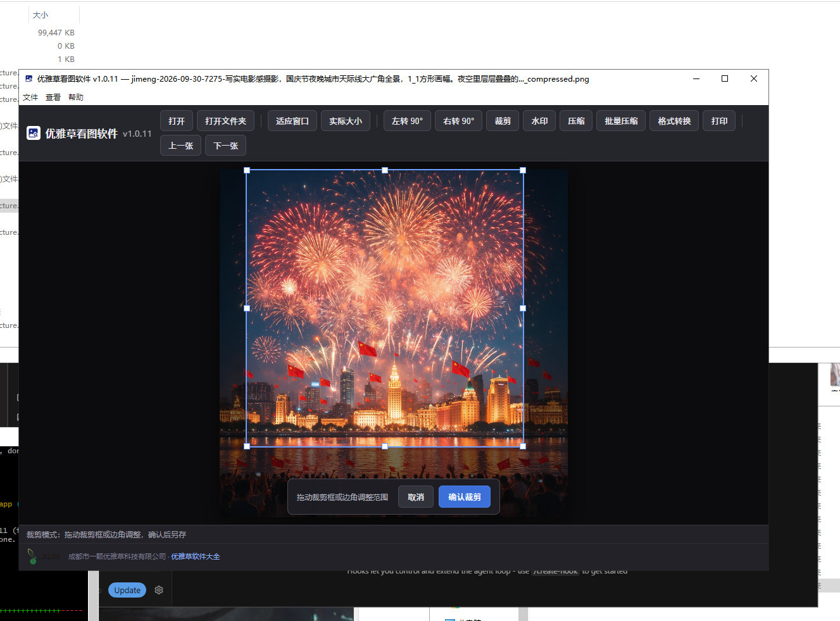Click the Update button in background window
The width and height of the screenshot is (840, 621).
[127, 590]
